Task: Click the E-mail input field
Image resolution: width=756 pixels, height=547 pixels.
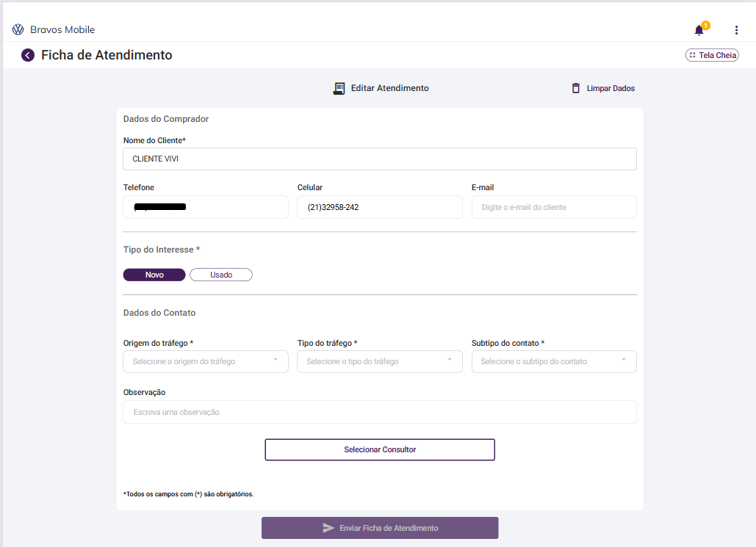Action: pyautogui.click(x=554, y=207)
